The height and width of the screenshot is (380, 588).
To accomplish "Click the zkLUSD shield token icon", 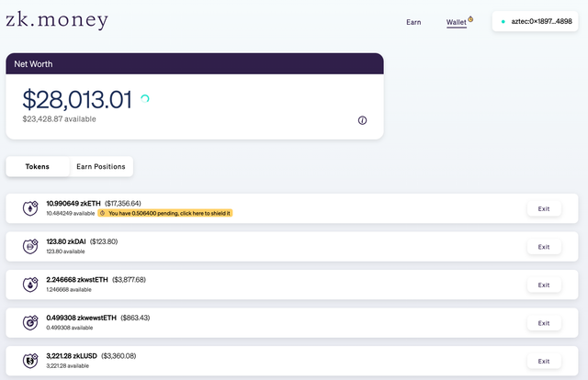I will point(30,361).
